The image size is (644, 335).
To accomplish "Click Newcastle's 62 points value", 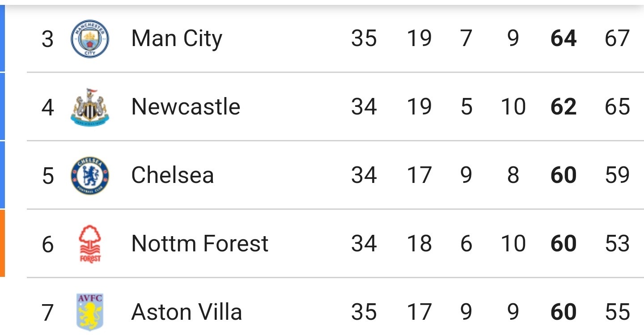I will click(x=563, y=107).
